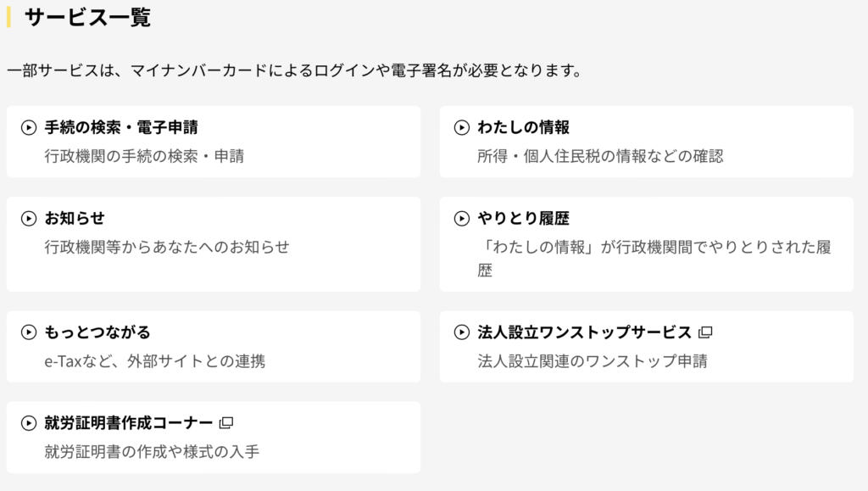Click the arrow icon beside やりとり履歴
Image resolution: width=868 pixels, height=491 pixels.
tap(462, 219)
